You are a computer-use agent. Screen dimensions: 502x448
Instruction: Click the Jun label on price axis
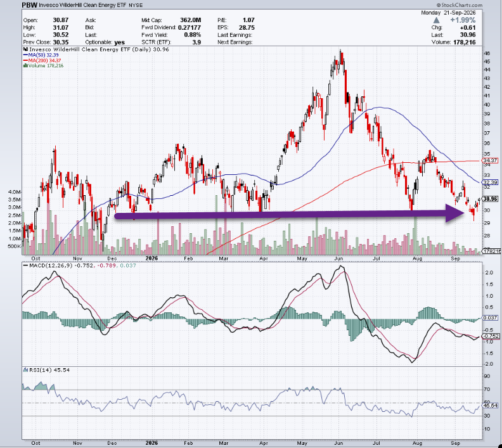coord(338,259)
